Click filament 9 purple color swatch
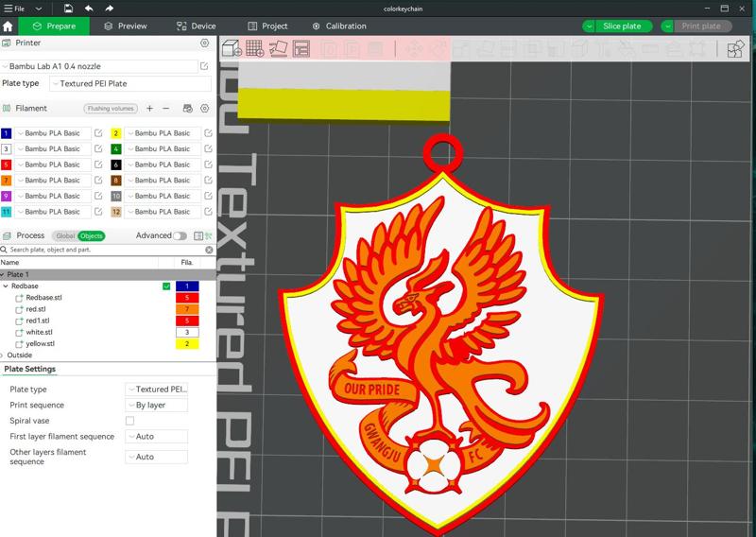 click(7, 196)
